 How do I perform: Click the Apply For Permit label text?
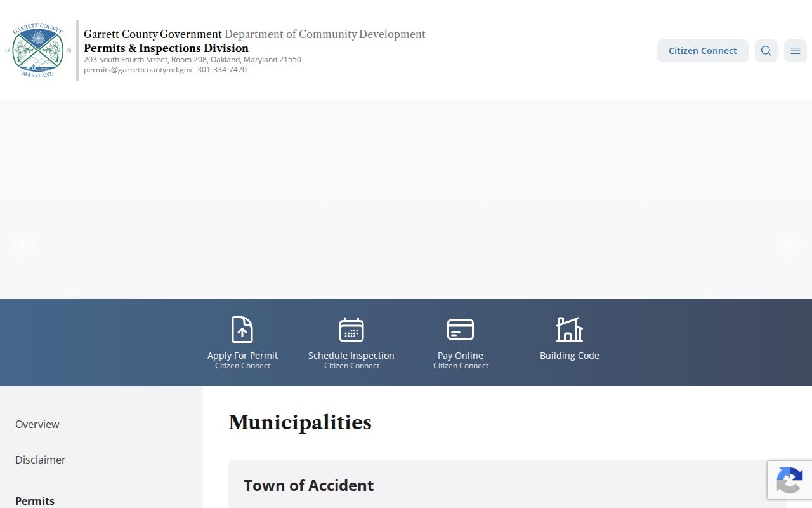pyautogui.click(x=242, y=356)
